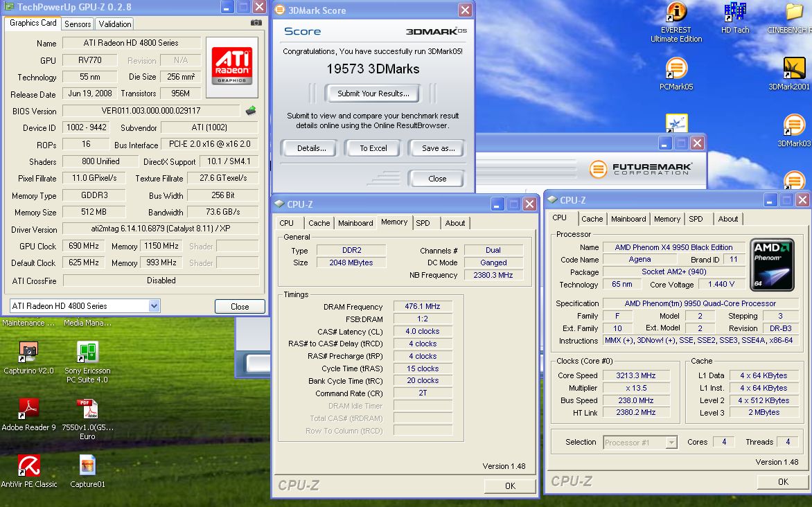The width and height of the screenshot is (812, 507).
Task: Open the CPU tab in CPU-Z memory window
Action: [x=286, y=223]
